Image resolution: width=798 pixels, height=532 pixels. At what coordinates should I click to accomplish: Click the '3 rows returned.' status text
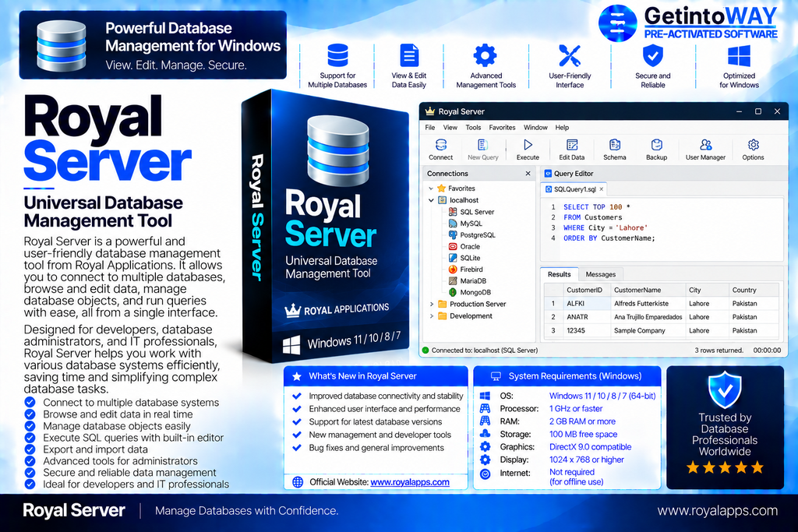(x=719, y=350)
